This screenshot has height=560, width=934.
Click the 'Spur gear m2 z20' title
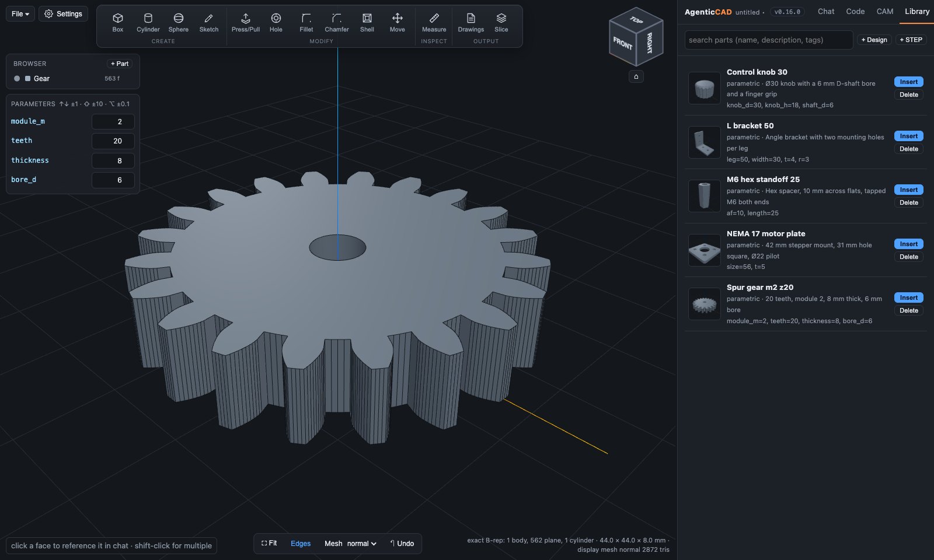click(x=759, y=287)
